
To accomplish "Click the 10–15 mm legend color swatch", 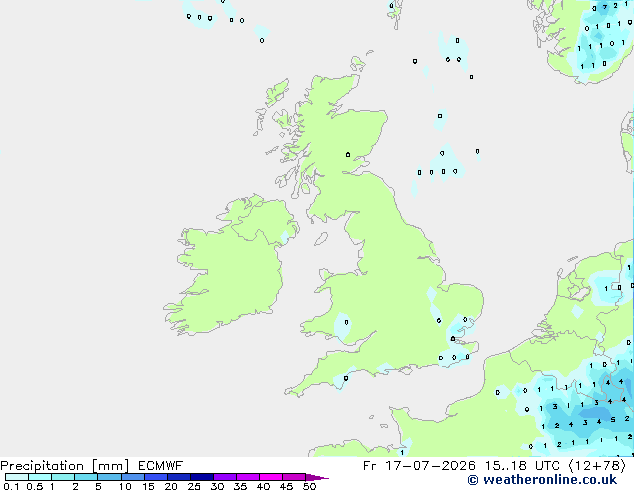I will click(x=132, y=477).
